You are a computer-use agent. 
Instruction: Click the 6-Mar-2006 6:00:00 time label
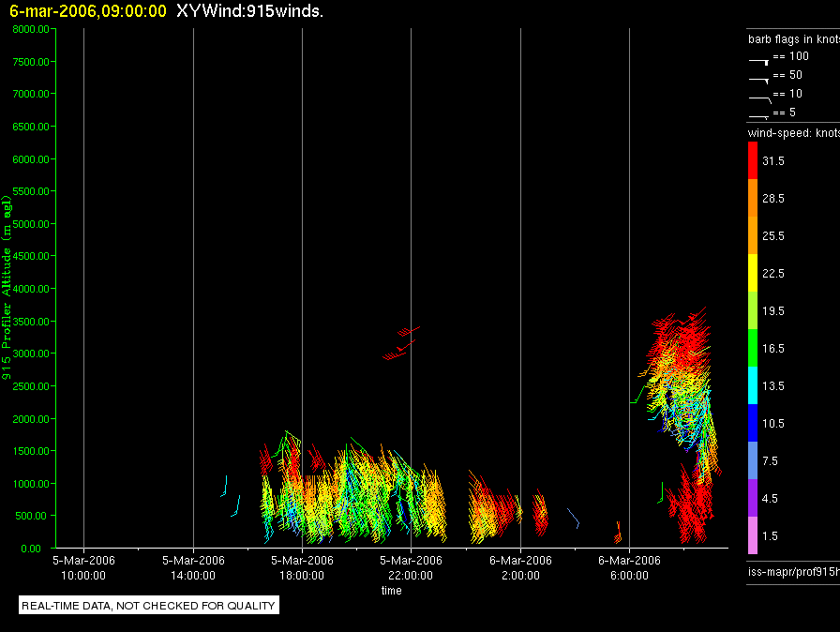pyautogui.click(x=629, y=567)
